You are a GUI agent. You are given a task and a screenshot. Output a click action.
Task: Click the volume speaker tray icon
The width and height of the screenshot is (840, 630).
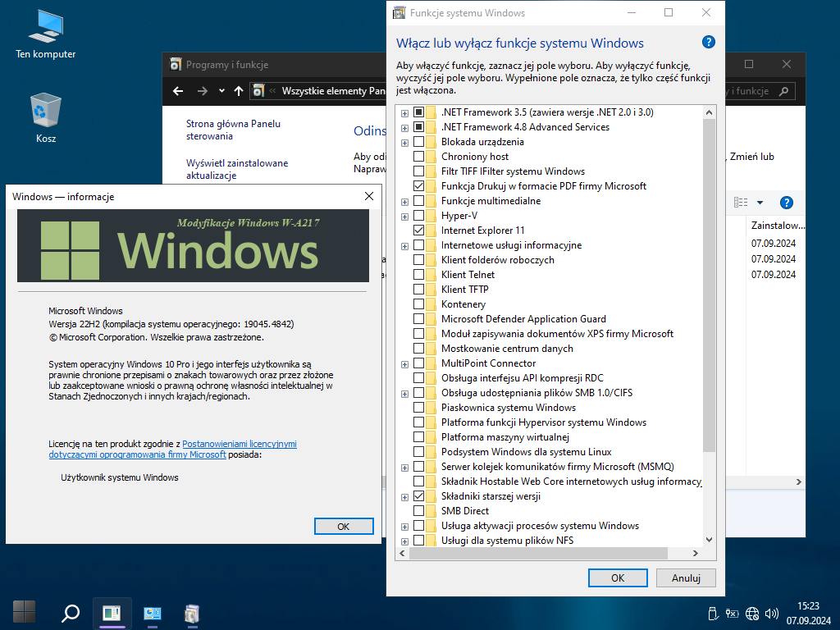click(771, 613)
